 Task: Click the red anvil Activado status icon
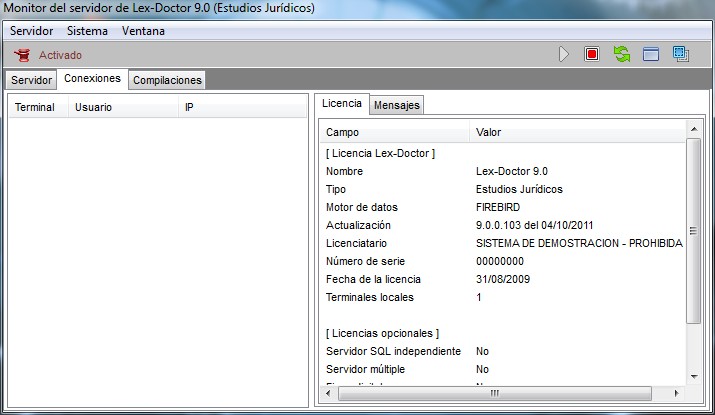[22, 55]
